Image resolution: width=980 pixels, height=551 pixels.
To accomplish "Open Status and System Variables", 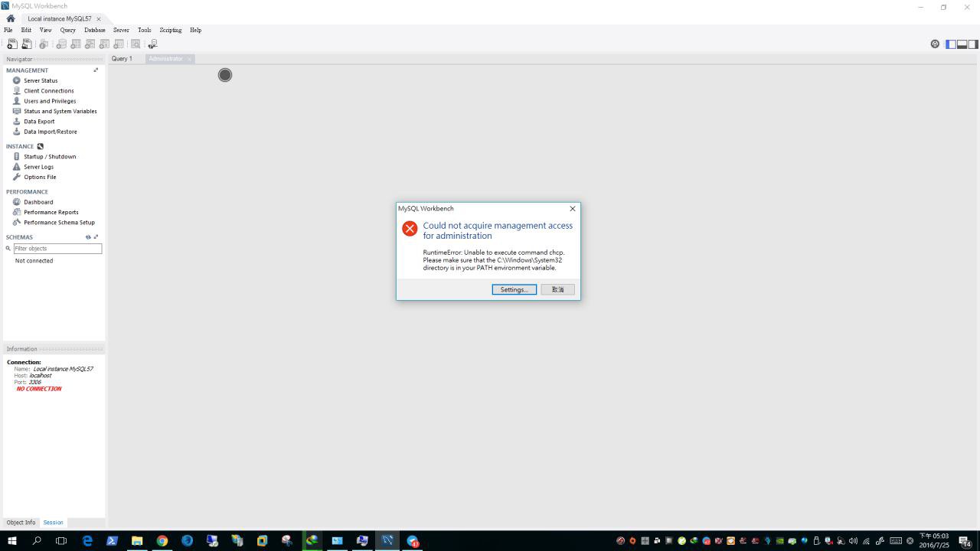I will point(60,111).
